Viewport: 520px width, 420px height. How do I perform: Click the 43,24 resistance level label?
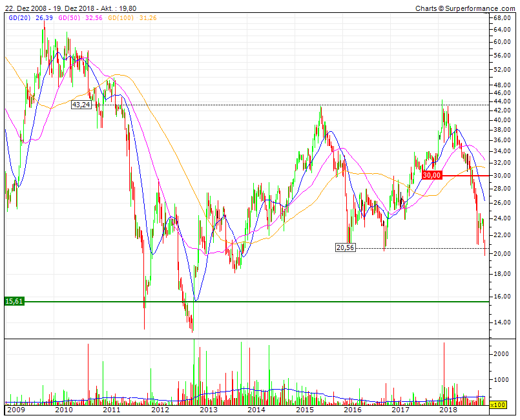(x=81, y=105)
